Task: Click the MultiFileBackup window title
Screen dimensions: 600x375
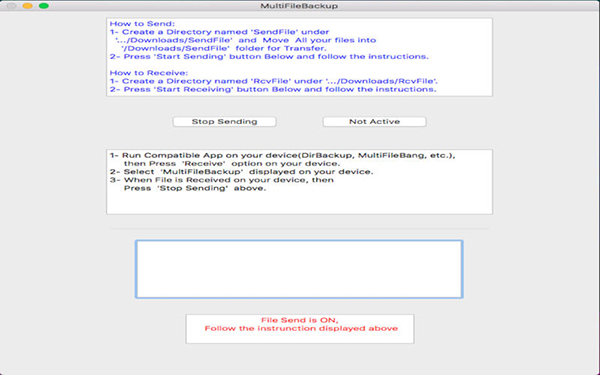Action: pos(299,6)
